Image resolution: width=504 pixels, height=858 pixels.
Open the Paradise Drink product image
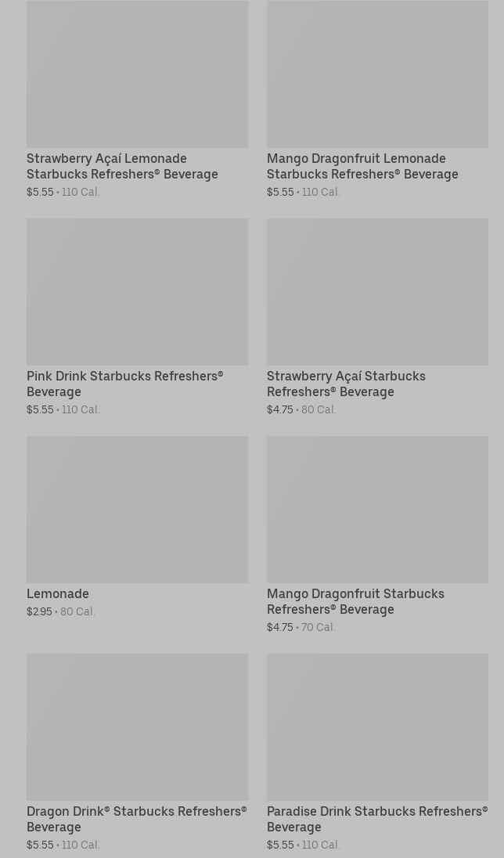coord(377,726)
